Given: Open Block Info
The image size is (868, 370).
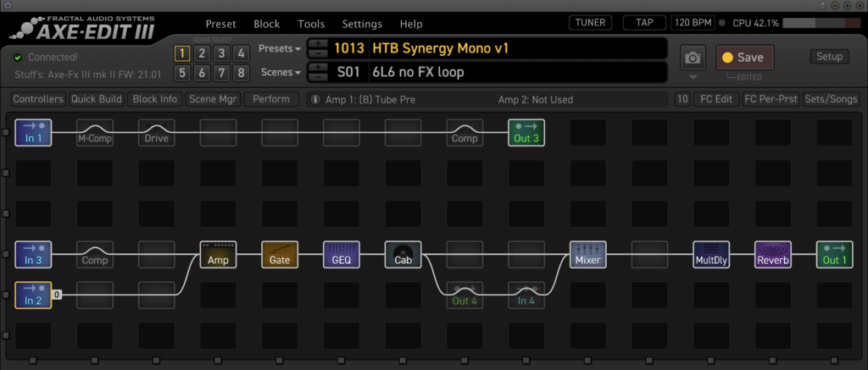Looking at the screenshot, I should pyautogui.click(x=155, y=100).
